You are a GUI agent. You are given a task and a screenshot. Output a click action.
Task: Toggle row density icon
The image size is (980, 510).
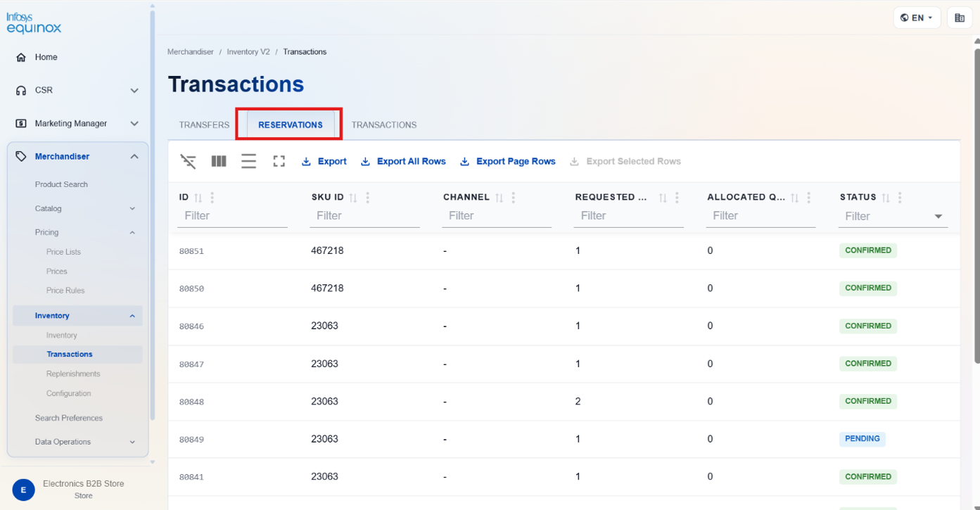[x=249, y=162]
